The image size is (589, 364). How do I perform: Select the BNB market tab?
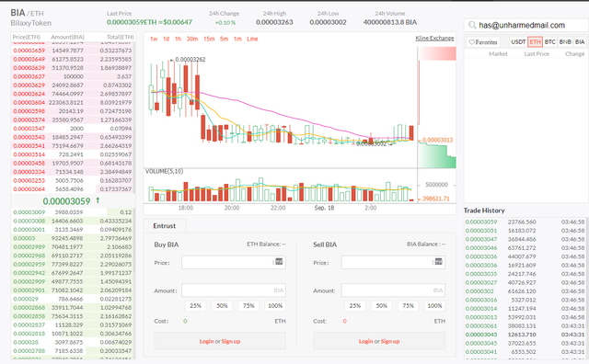(x=565, y=42)
